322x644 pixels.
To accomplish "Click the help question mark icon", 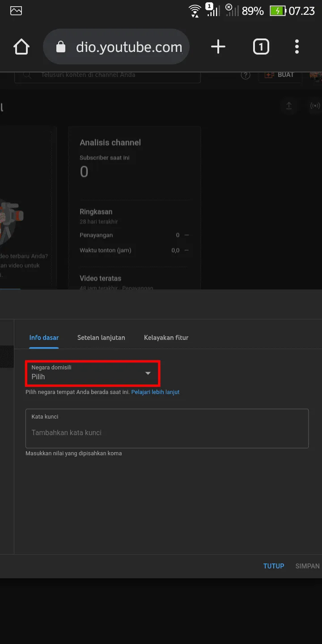I will pos(246,75).
